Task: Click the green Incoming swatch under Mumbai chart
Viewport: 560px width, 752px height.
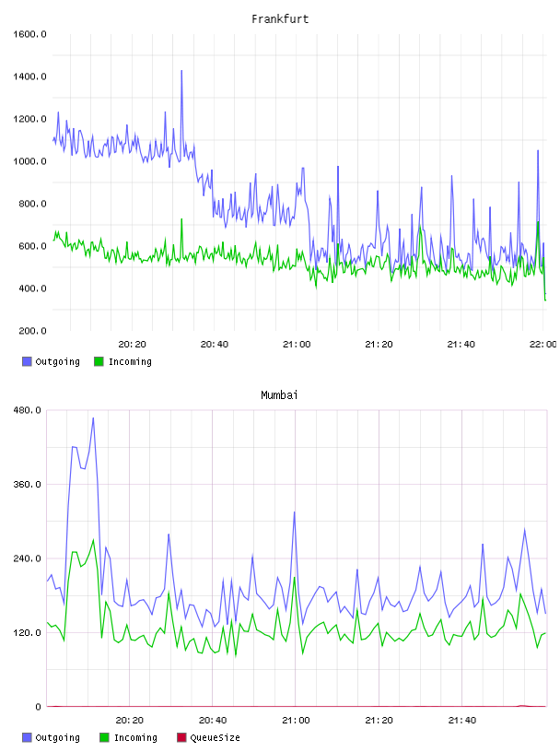Action: coord(104,737)
